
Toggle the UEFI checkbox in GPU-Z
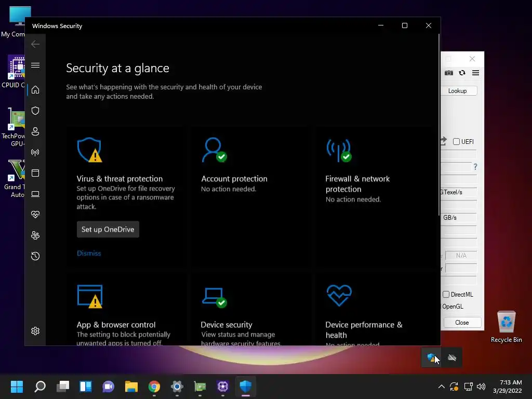point(456,141)
